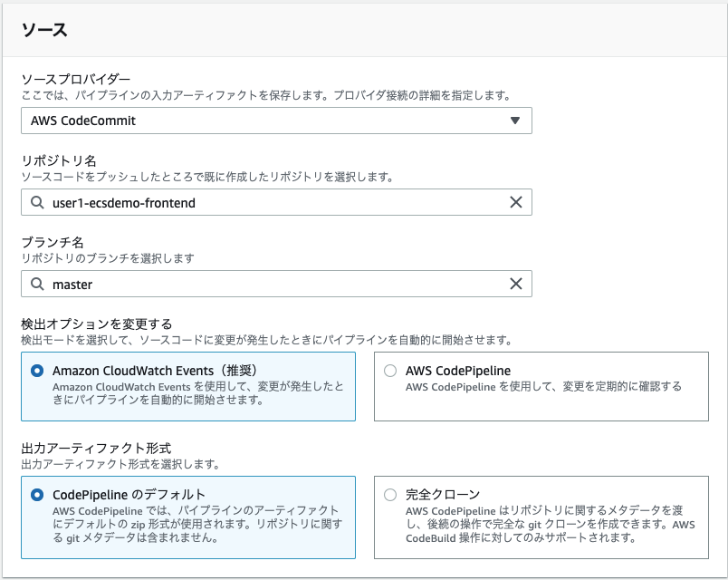Clear the master branch selection
The height and width of the screenshot is (580, 728).
[x=516, y=284]
